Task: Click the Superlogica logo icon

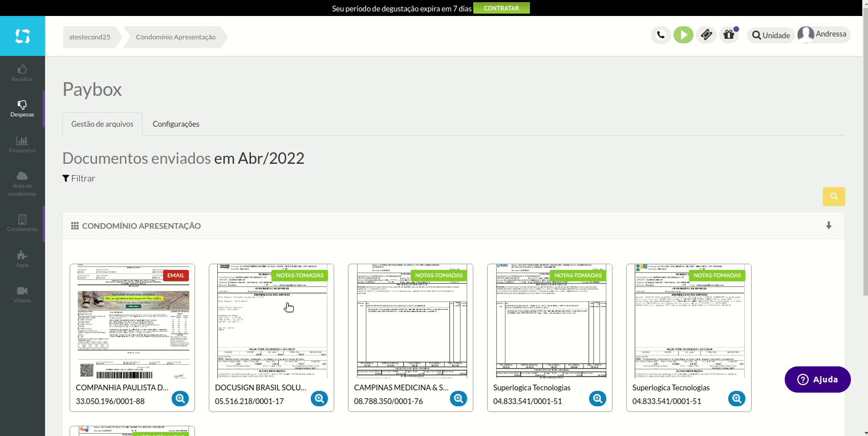Action: (x=22, y=36)
